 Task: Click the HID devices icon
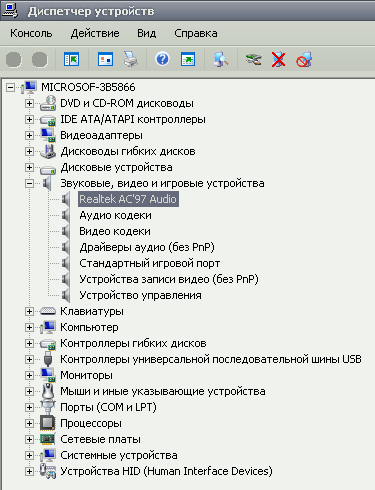(48, 471)
